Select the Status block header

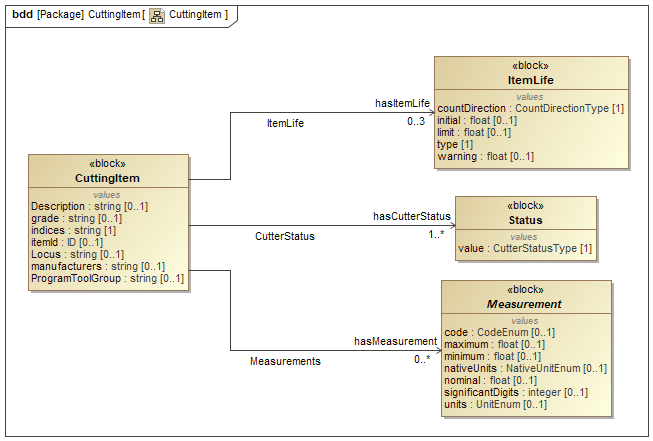(x=525, y=220)
